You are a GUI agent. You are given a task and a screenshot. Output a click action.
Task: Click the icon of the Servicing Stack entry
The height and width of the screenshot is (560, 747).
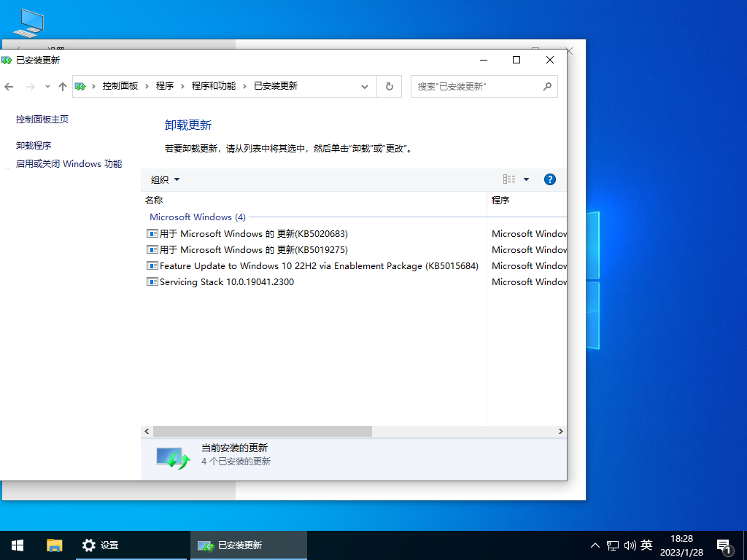152,282
